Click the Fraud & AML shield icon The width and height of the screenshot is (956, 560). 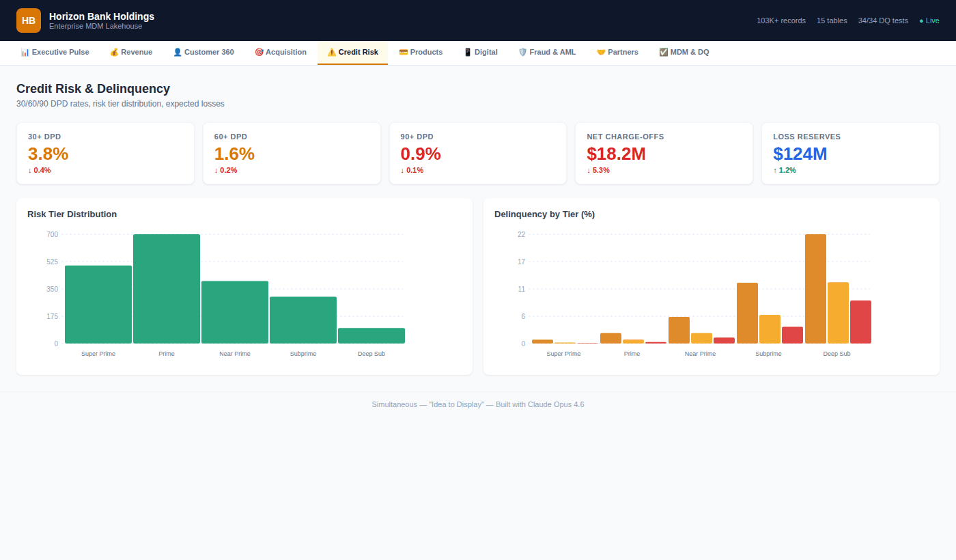click(523, 52)
